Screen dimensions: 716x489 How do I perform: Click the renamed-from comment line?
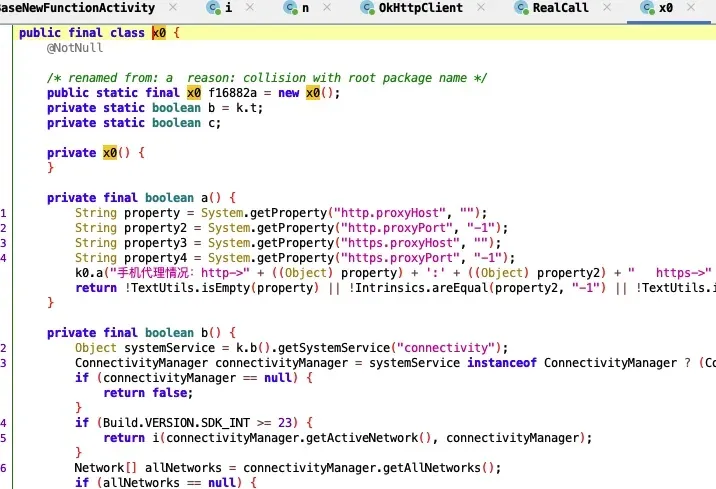coord(267,78)
